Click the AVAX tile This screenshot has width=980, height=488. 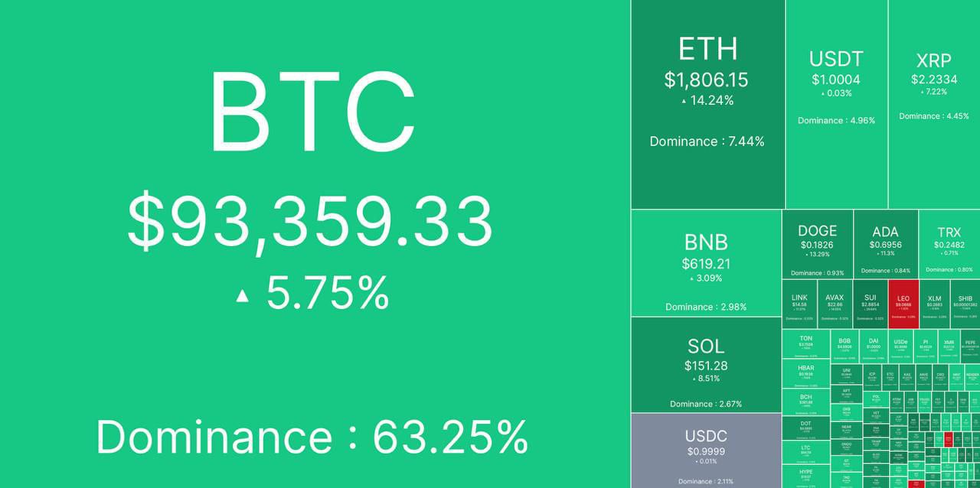click(835, 304)
